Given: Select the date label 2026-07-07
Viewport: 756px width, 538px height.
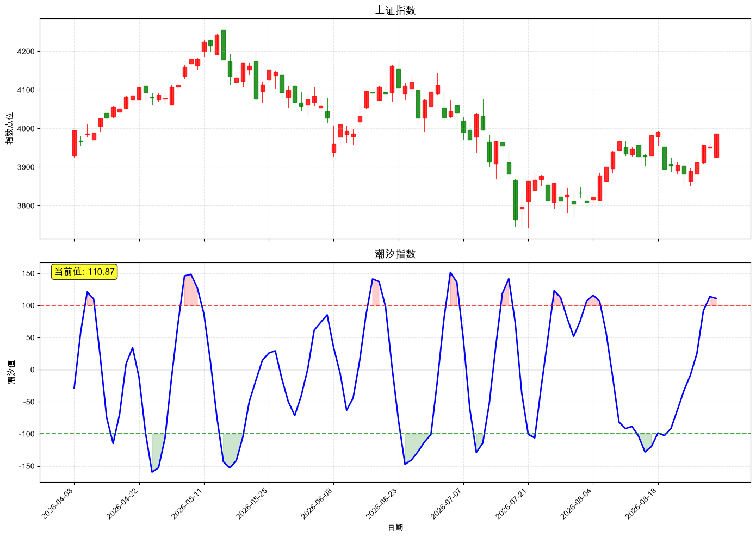Looking at the screenshot, I should point(449,503).
